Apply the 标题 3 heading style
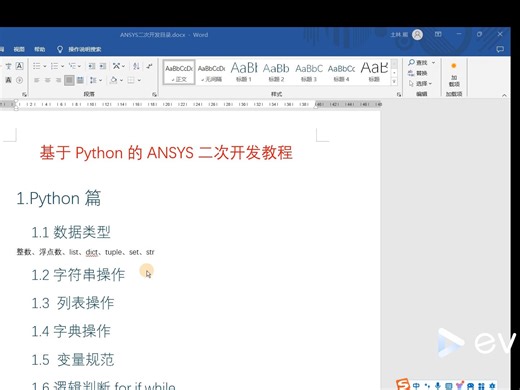Screen dimensions: 520x390 click(x=309, y=72)
